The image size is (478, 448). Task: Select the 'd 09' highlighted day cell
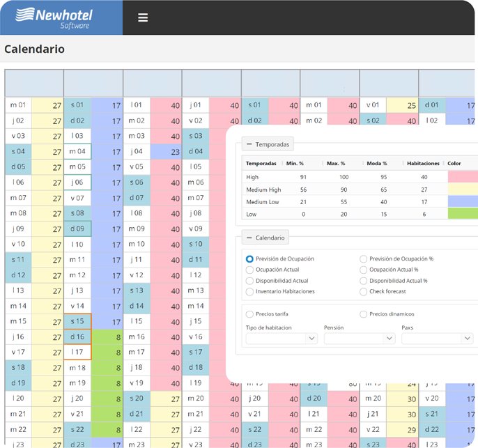pos(77,229)
